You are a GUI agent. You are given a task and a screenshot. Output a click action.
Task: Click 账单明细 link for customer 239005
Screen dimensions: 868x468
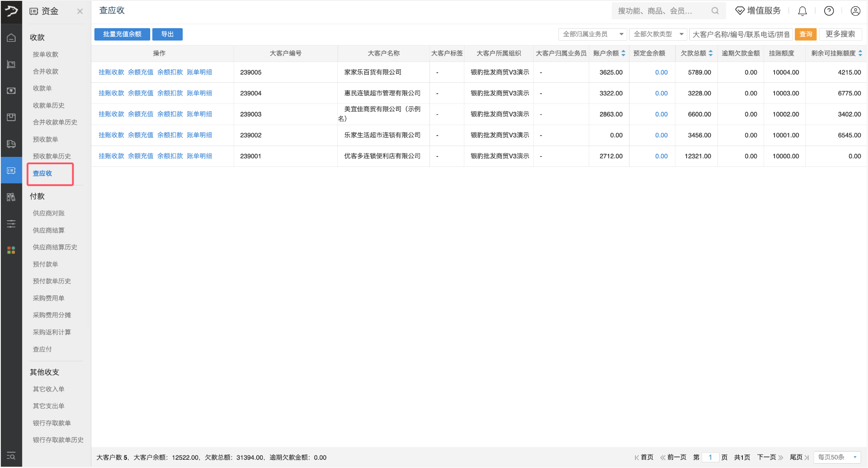pyautogui.click(x=199, y=72)
